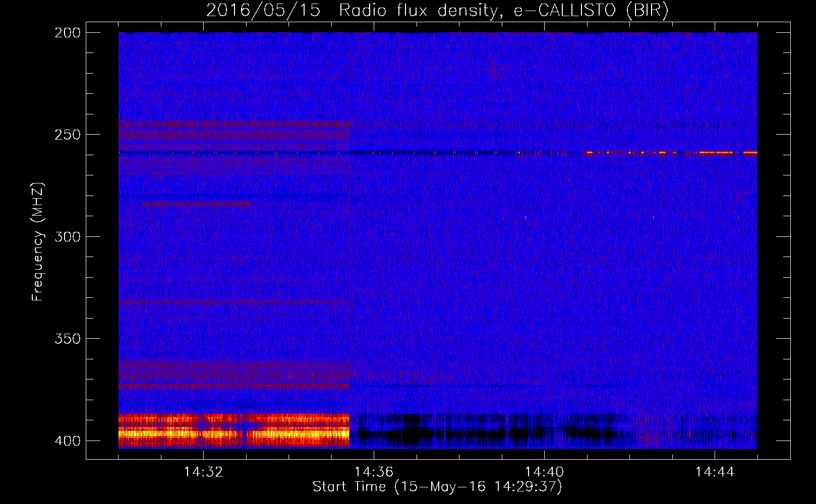The height and width of the screenshot is (504, 816).
Task: Click the short red line segment near 285 MHz
Action: pyautogui.click(x=196, y=204)
